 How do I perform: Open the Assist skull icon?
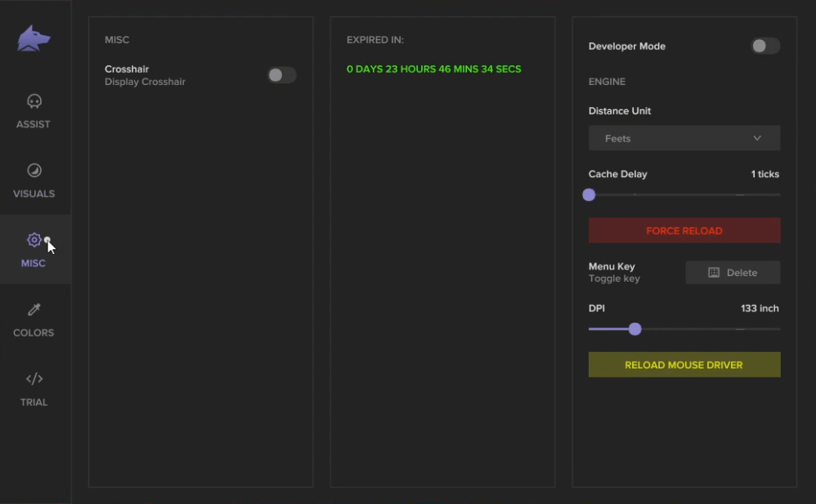[x=34, y=101]
